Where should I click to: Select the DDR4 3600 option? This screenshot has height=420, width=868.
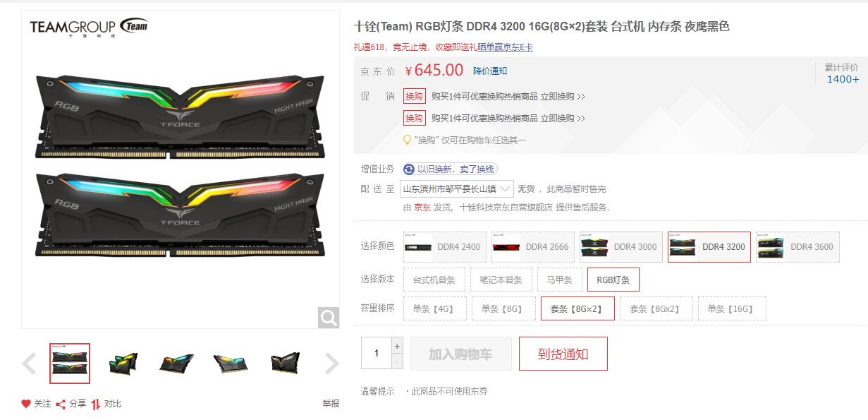[x=797, y=247]
